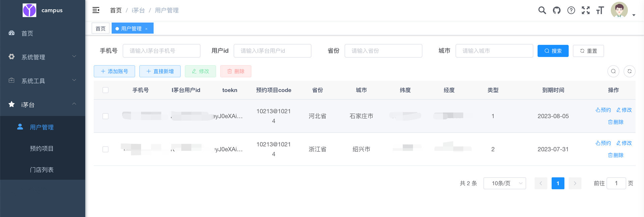The height and width of the screenshot is (217, 644).
Task: Click the 添加账号 button
Action: click(x=114, y=71)
